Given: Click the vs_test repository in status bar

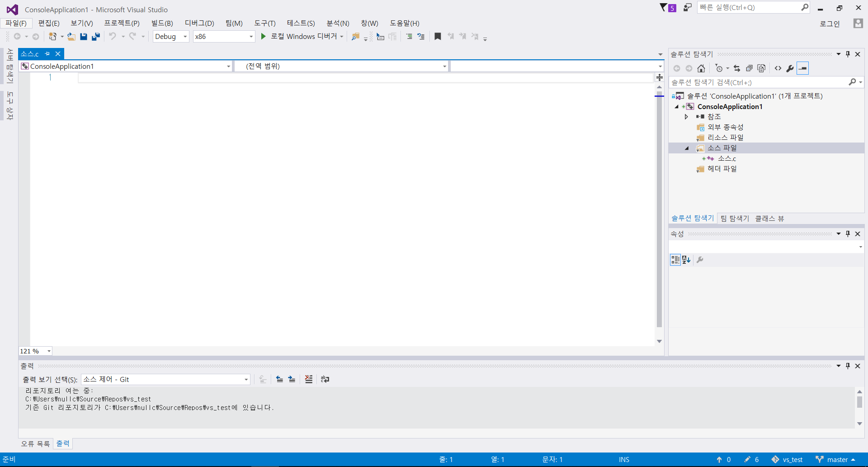Looking at the screenshot, I should point(787,460).
